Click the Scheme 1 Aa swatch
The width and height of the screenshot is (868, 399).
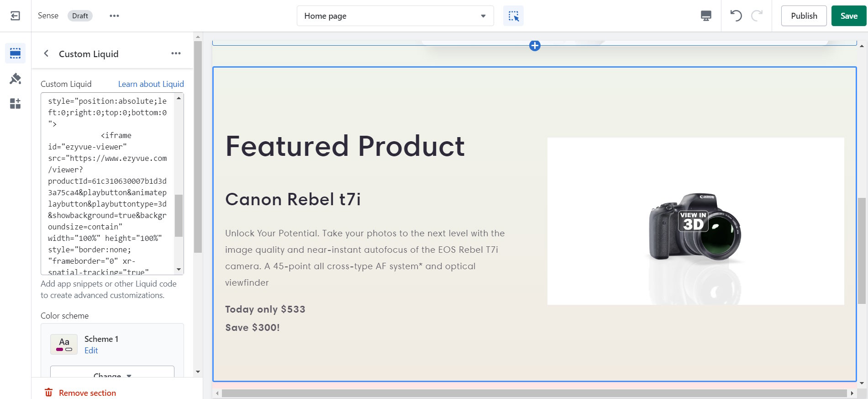tap(64, 345)
